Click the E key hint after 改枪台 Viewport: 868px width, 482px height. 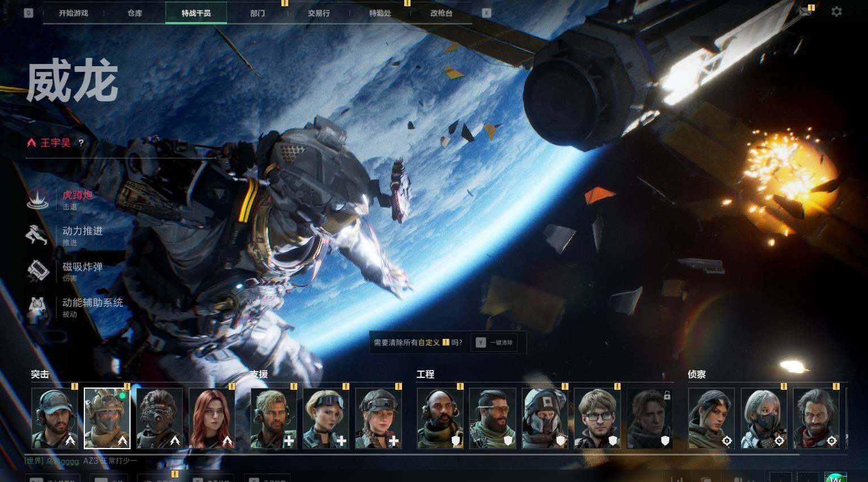tap(486, 12)
